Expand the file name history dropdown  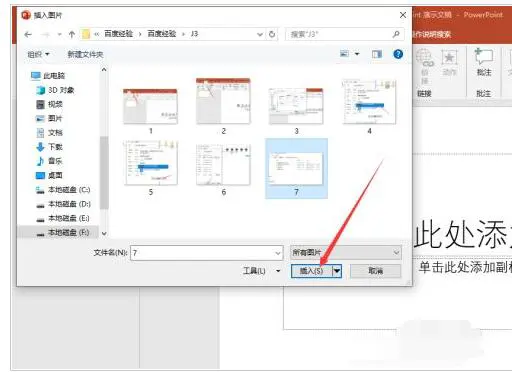point(278,253)
